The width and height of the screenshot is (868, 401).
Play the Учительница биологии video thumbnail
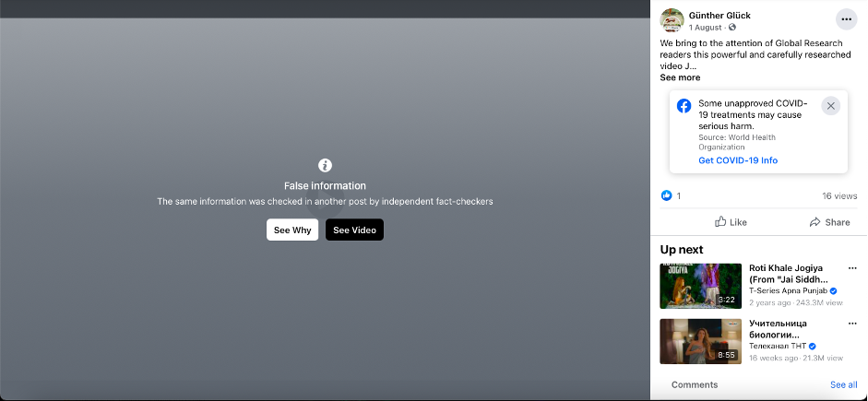701,341
